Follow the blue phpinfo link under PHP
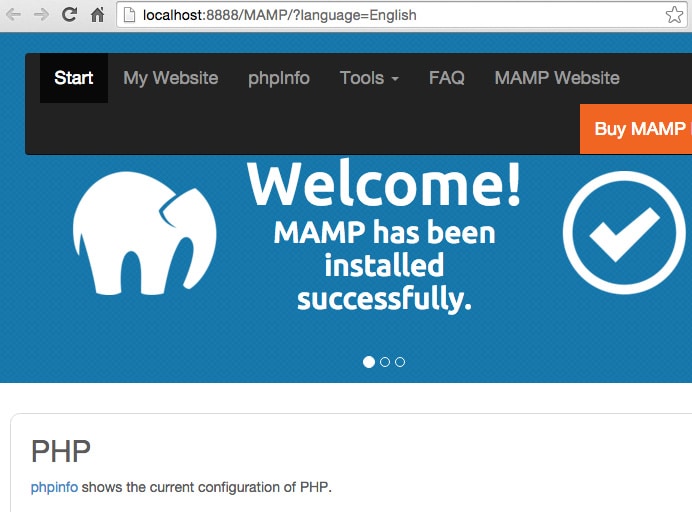The width and height of the screenshot is (692, 512). click(54, 487)
